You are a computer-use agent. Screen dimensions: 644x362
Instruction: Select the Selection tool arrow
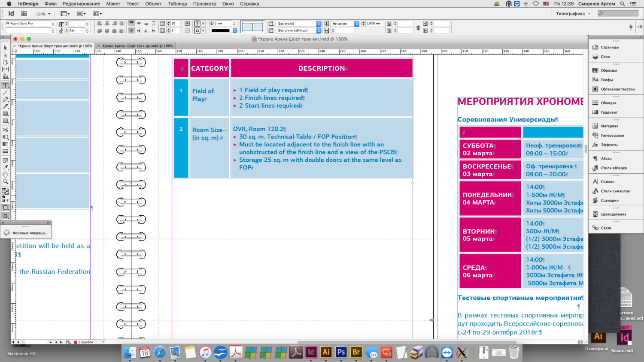point(6,48)
